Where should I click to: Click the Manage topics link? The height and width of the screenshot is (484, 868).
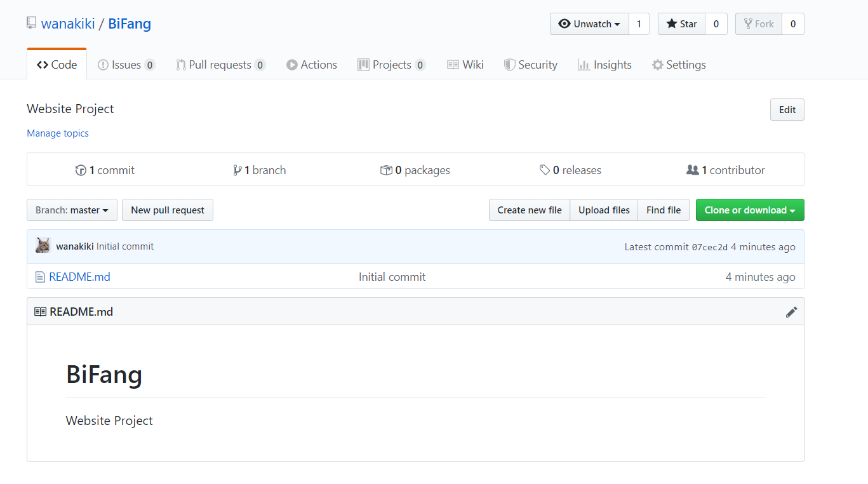pos(58,133)
